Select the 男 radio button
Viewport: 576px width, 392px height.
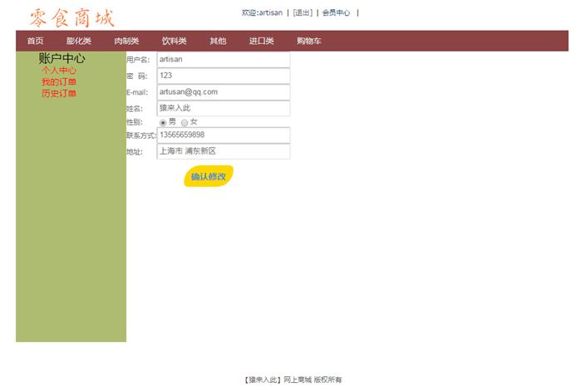click(163, 123)
